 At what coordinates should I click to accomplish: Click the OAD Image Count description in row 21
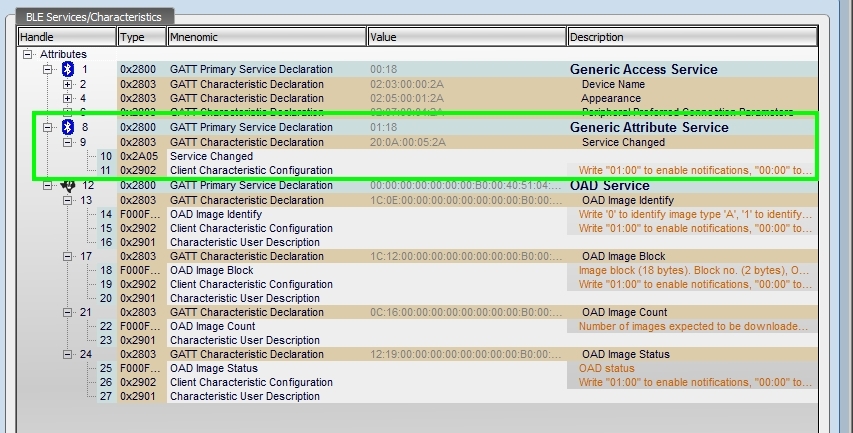625,312
